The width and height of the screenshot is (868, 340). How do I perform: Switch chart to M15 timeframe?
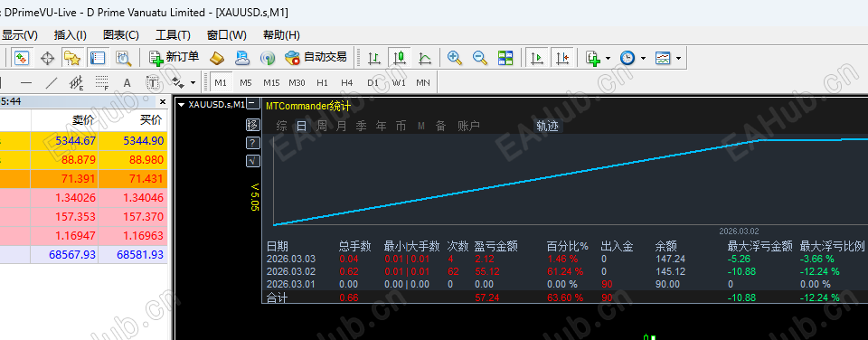click(271, 82)
